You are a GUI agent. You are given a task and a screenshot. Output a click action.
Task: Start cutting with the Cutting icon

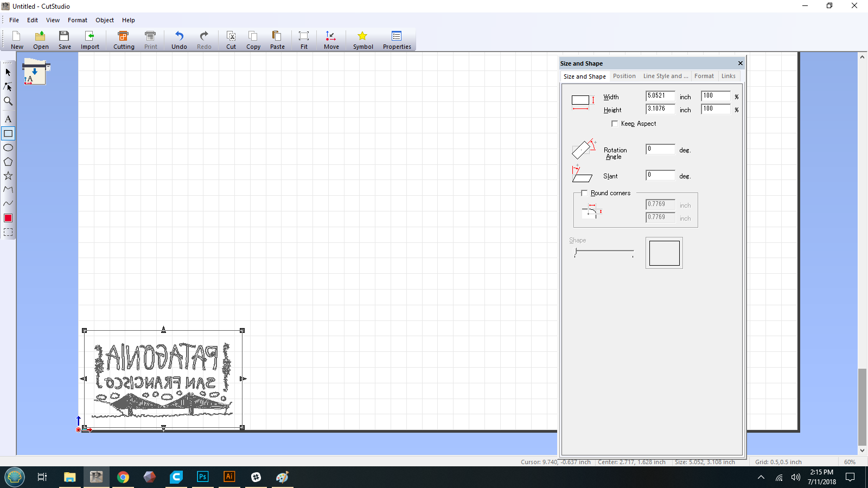click(124, 40)
